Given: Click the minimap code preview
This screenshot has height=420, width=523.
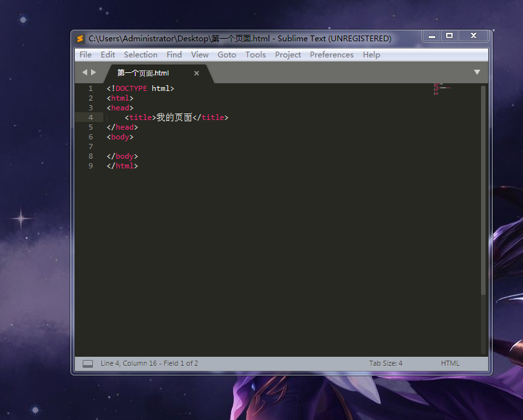Looking at the screenshot, I should tap(442, 89).
